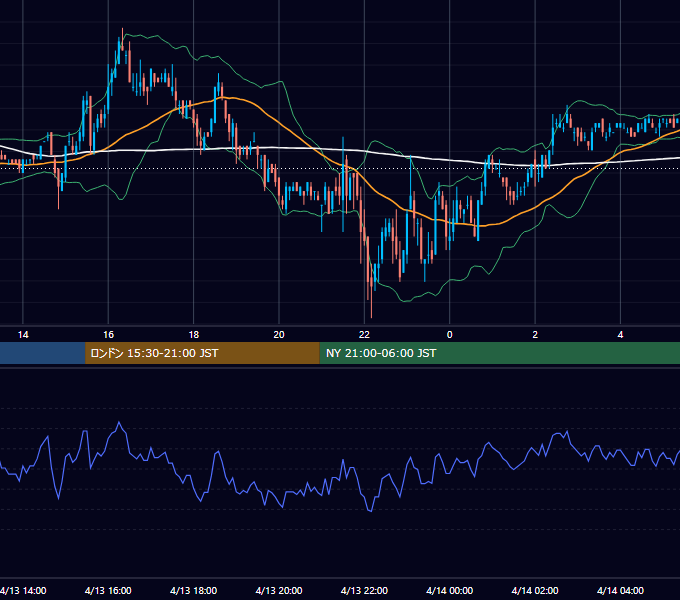Click the hour label 14 on price chart axis
This screenshot has width=680, height=600.
tap(23, 335)
